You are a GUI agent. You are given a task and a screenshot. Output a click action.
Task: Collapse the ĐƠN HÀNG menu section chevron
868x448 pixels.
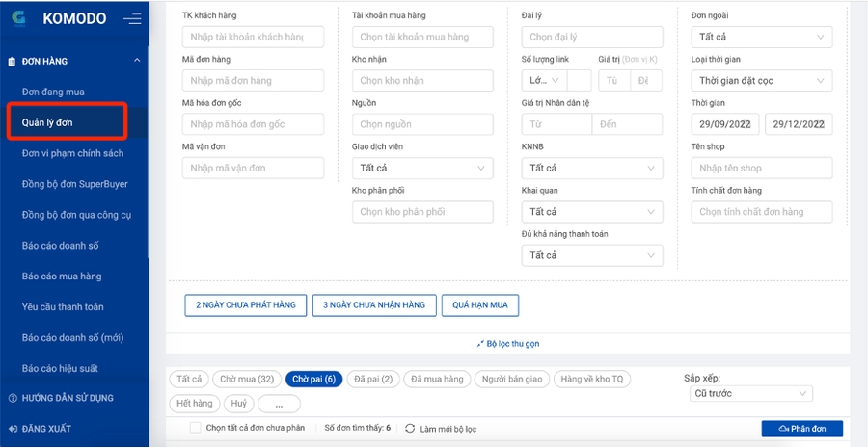coord(137,61)
